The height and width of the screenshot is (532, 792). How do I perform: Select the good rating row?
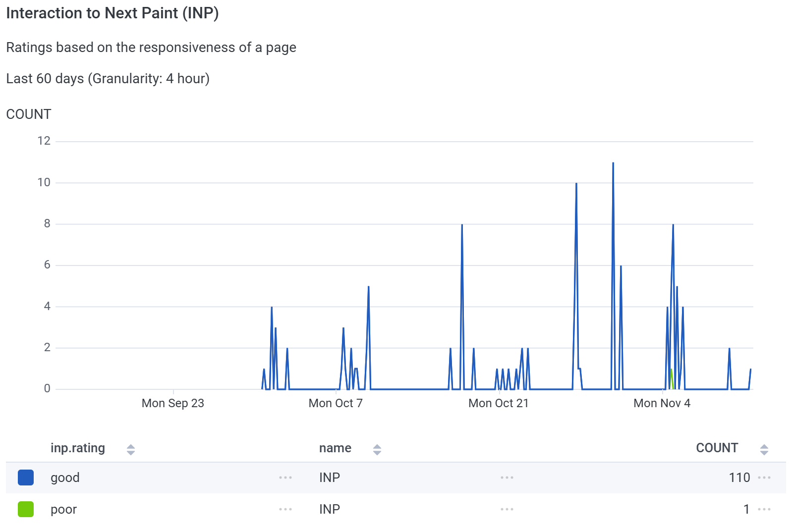tap(396, 478)
